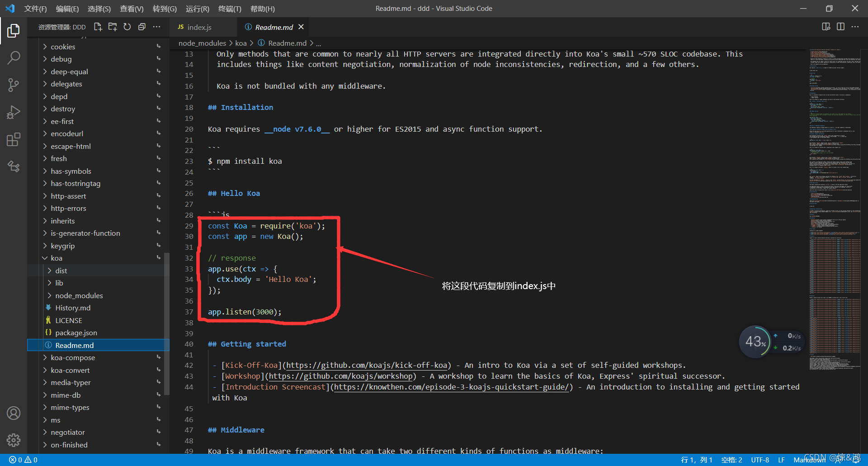Open the Search view in activity bar

14,58
